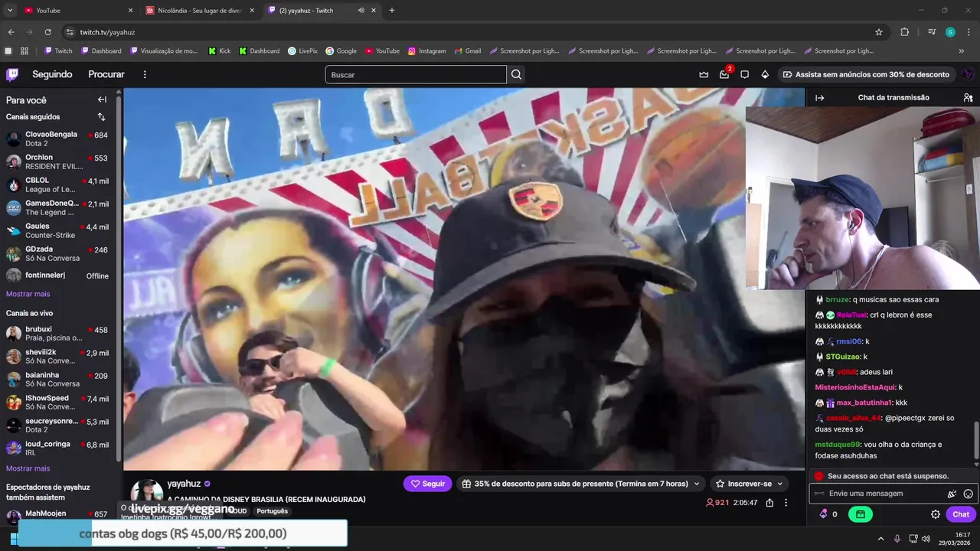The image size is (980, 551).
Task: Collapse the Para você sidebar
Action: coord(102,99)
